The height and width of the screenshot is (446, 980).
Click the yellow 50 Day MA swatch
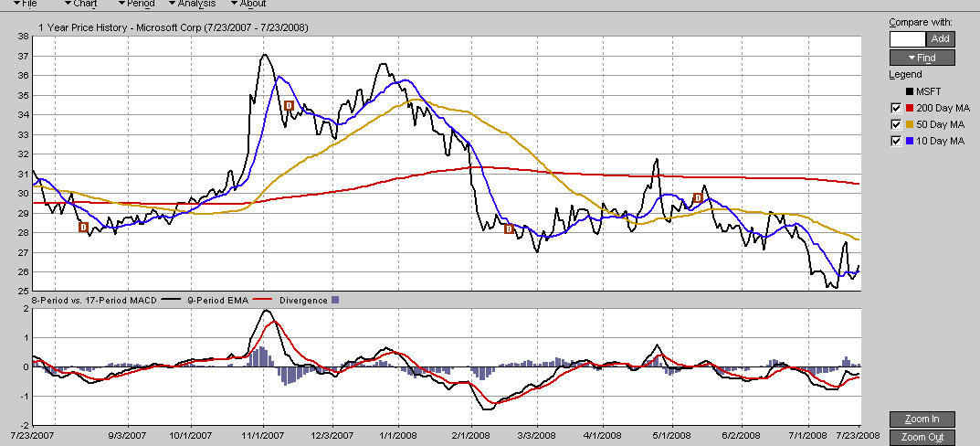(x=910, y=124)
